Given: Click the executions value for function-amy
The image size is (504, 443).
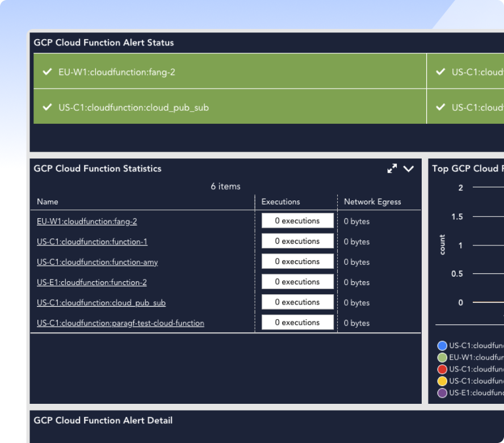Looking at the screenshot, I should click(297, 261).
